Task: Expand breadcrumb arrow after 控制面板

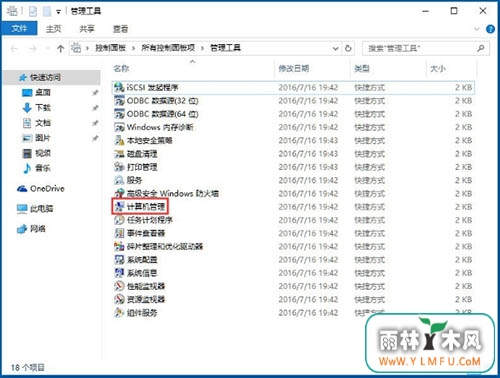Action: coord(133,48)
